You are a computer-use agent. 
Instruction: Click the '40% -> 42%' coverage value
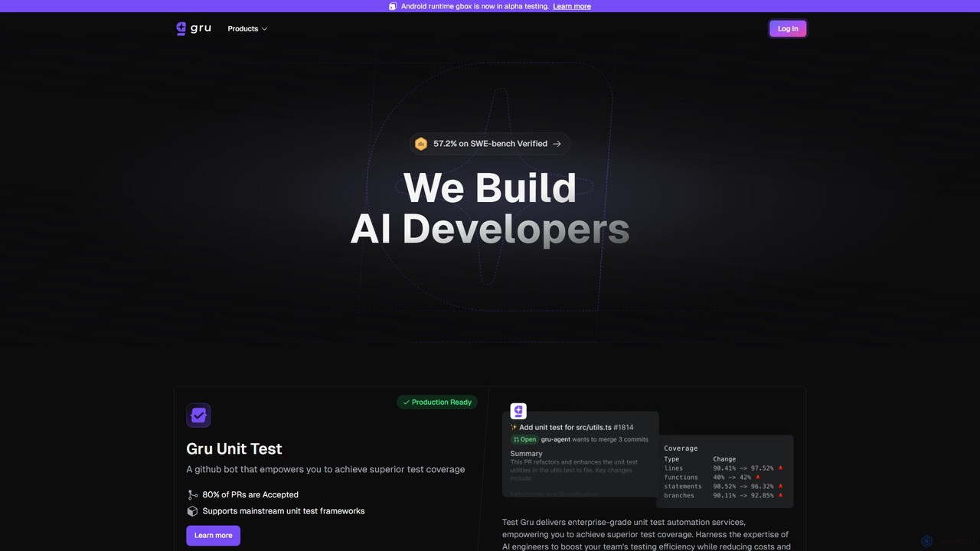pos(732,478)
